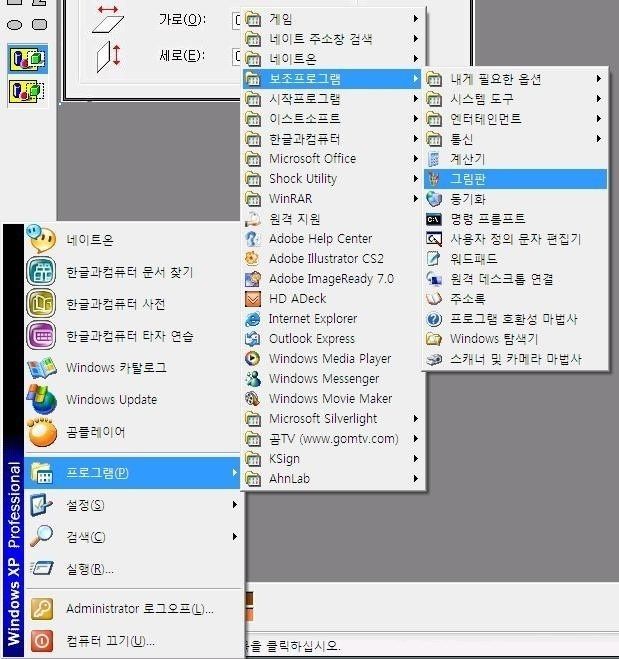
Task: Click the Outlook Express icon
Action: click(x=253, y=339)
